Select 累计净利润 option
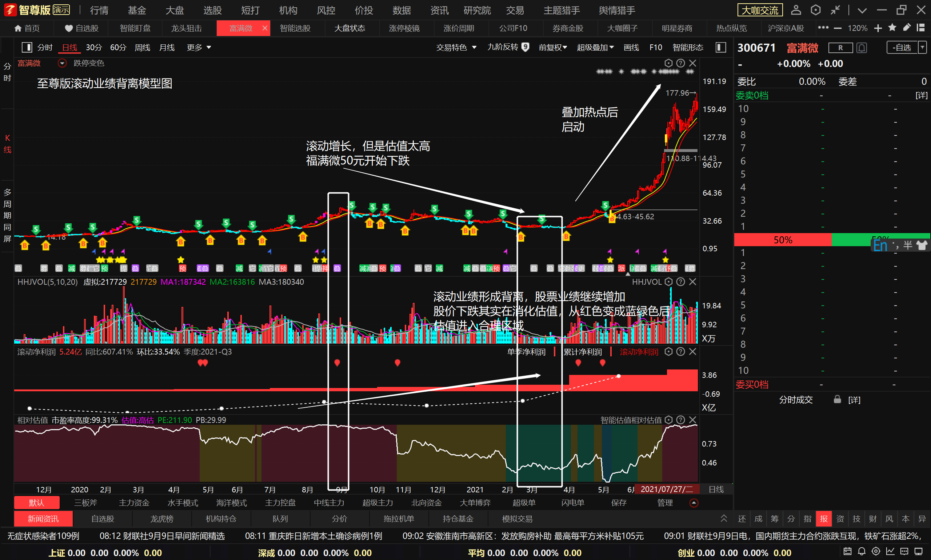The image size is (931, 560). [x=582, y=352]
